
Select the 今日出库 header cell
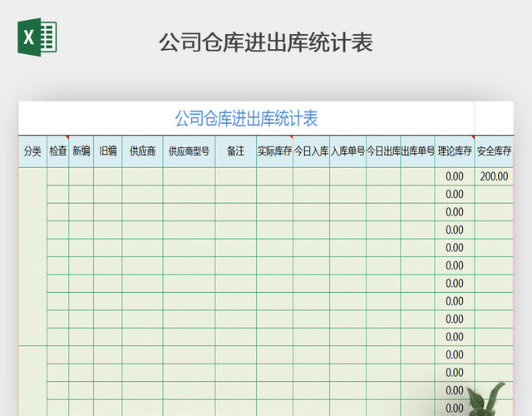(383, 151)
